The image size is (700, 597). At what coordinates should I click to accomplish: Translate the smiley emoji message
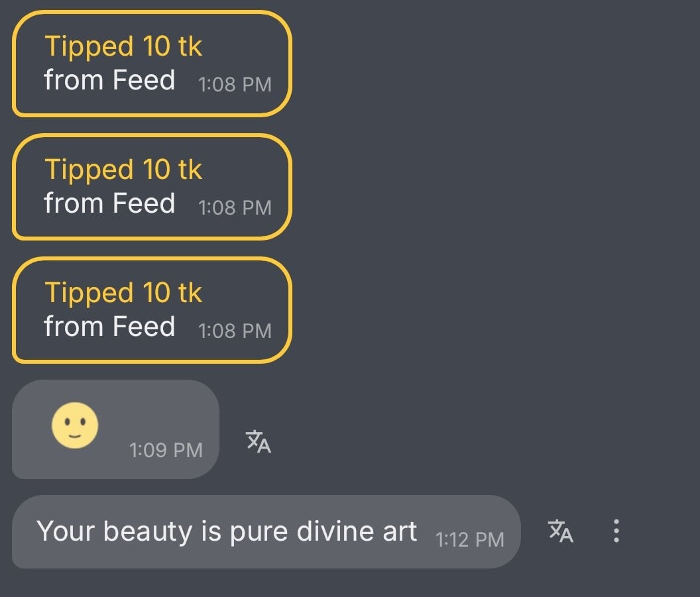click(259, 441)
